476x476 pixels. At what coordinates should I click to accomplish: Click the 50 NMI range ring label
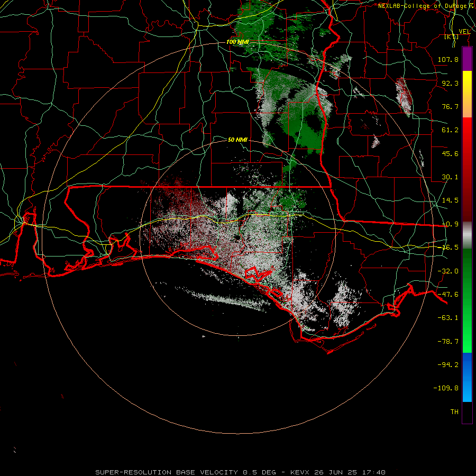click(x=237, y=140)
